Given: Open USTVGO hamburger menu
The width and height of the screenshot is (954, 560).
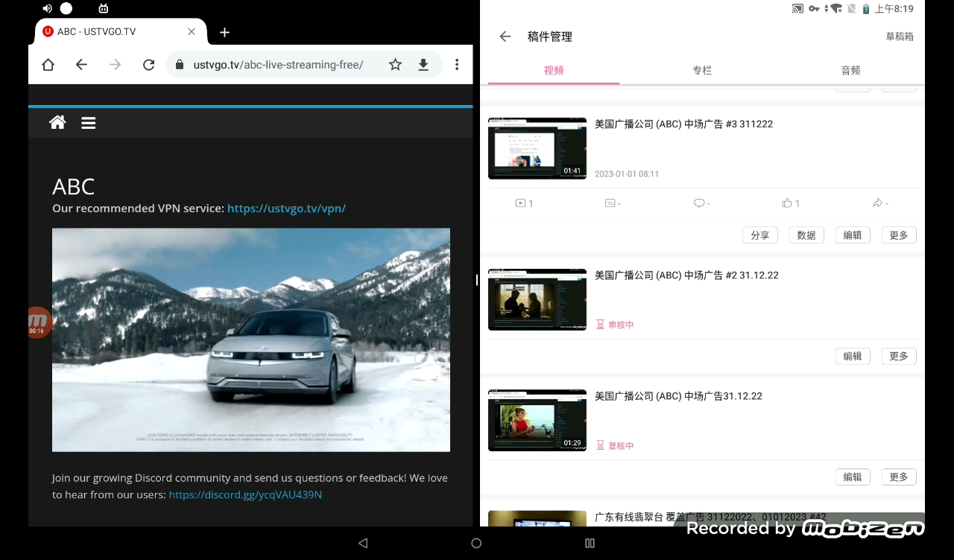Looking at the screenshot, I should 89,123.
